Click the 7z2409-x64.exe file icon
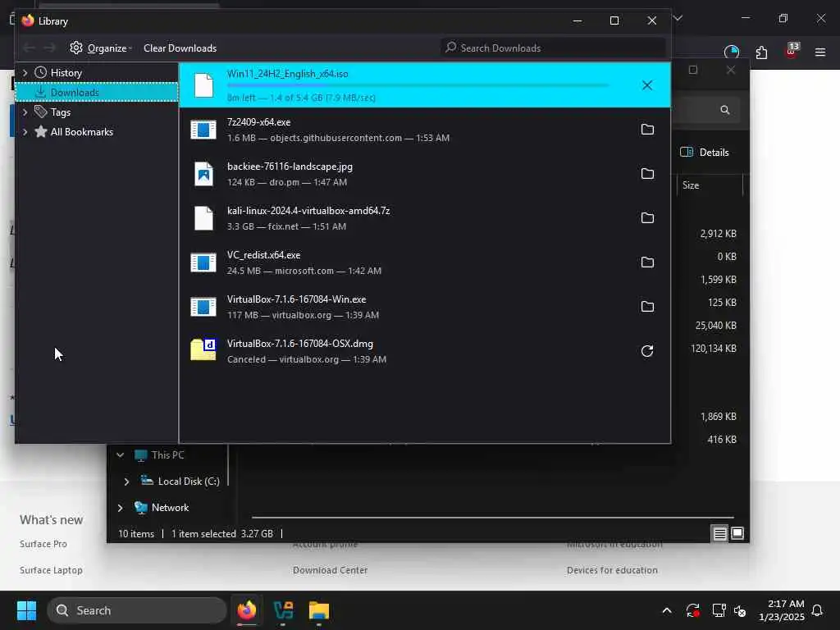This screenshot has height=630, width=840. 203,130
